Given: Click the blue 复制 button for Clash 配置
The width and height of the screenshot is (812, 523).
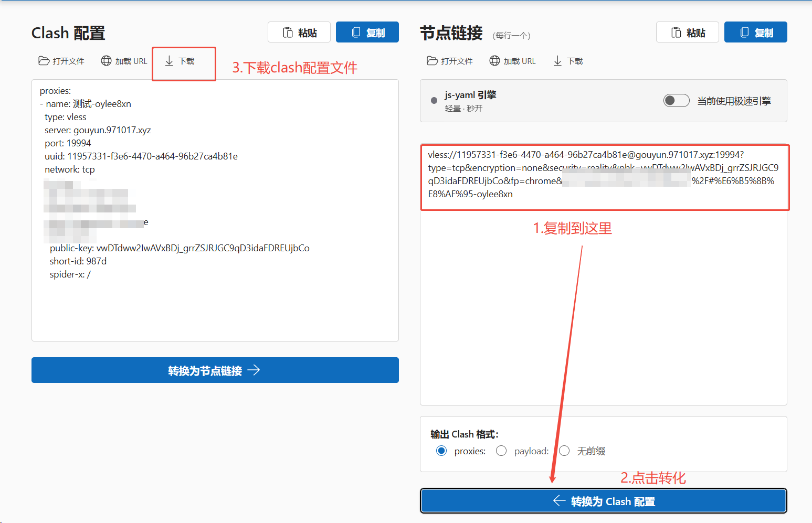Looking at the screenshot, I should (x=367, y=32).
